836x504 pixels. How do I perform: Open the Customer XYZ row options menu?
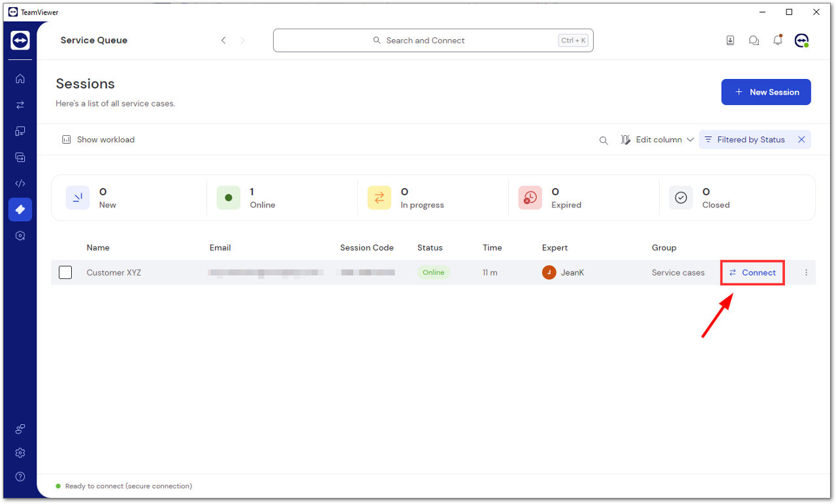[806, 273]
